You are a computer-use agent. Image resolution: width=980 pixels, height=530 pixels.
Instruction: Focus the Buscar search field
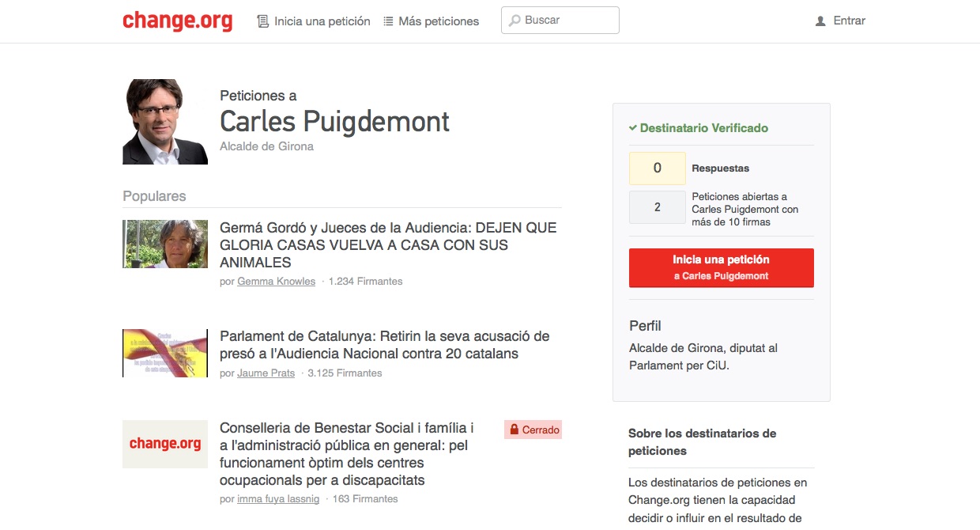tap(560, 21)
